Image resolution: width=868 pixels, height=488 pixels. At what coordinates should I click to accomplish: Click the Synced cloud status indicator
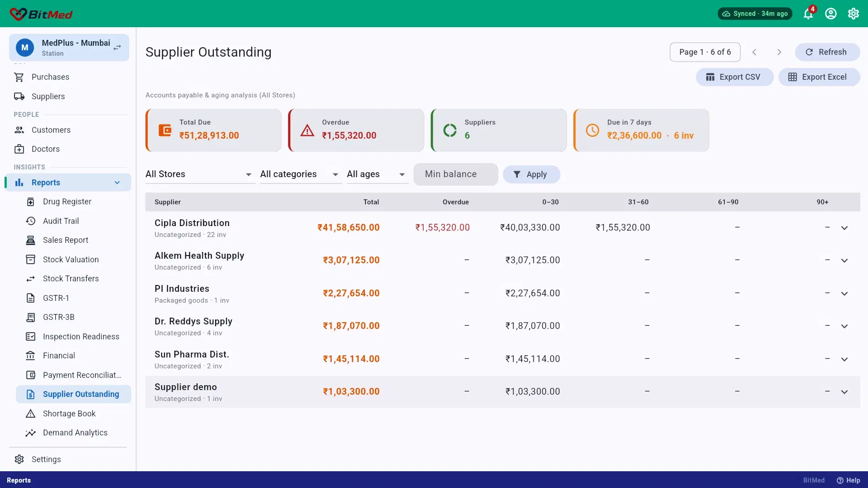pyautogui.click(x=755, y=14)
